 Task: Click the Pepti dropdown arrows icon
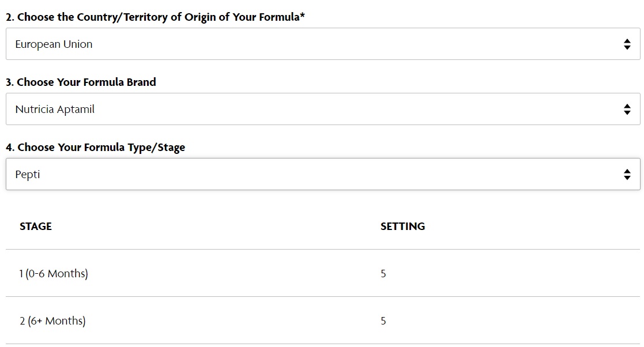(627, 174)
